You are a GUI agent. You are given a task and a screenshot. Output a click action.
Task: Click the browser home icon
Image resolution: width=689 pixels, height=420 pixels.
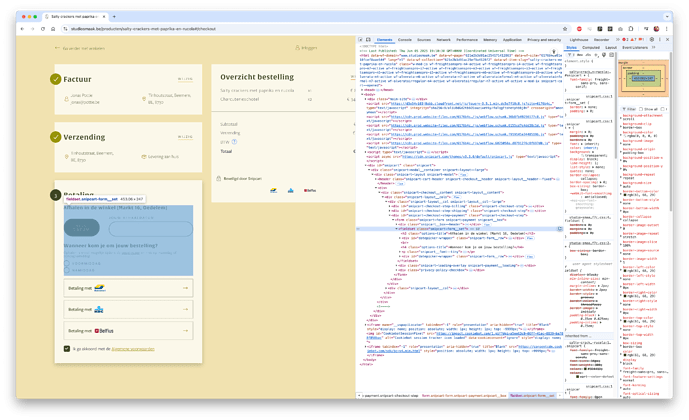coord(53,29)
